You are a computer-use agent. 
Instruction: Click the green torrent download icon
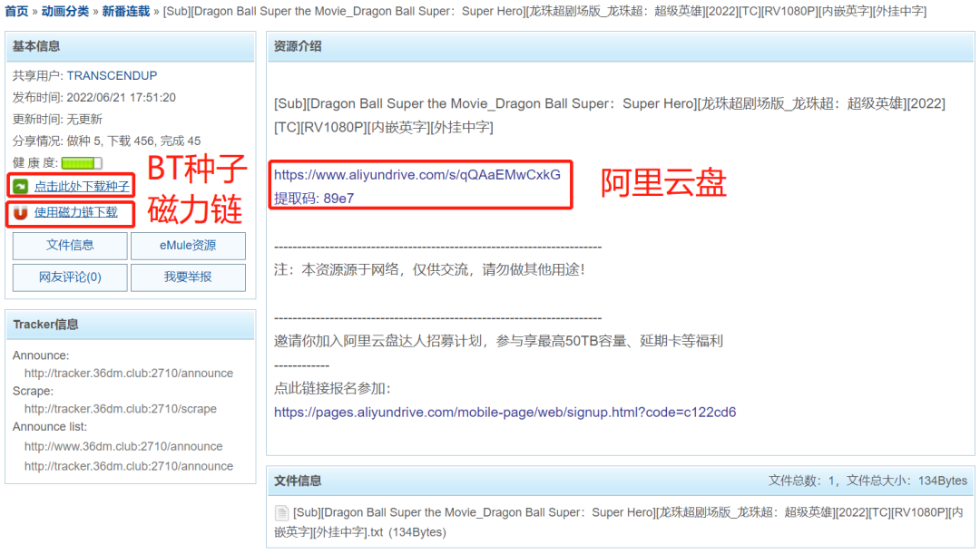(21, 186)
